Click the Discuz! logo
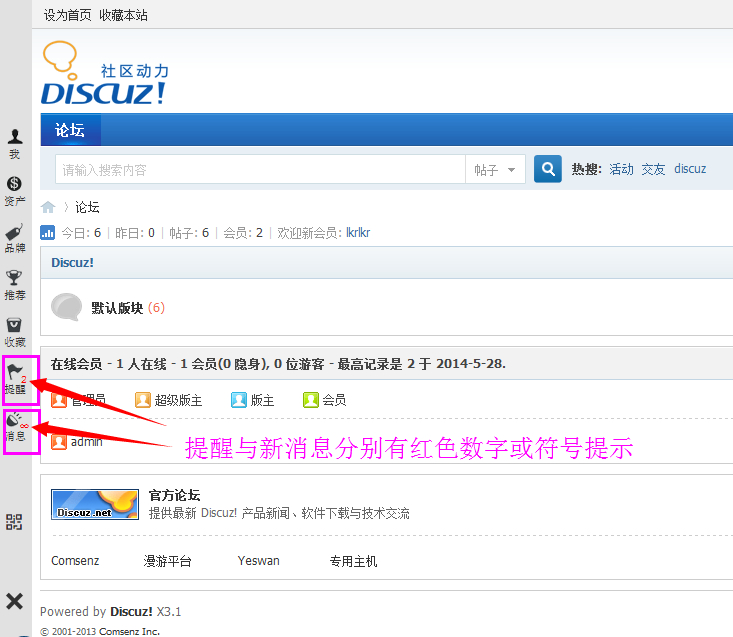The width and height of the screenshot is (733, 637). coord(105,72)
